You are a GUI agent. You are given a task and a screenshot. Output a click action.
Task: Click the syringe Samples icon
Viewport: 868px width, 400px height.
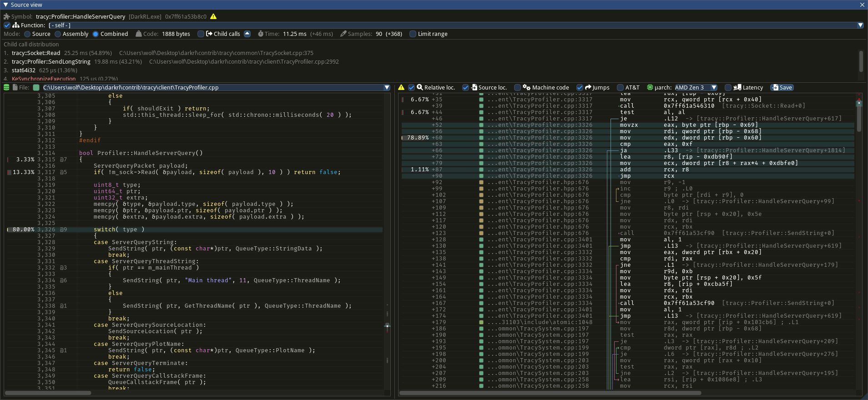tap(343, 34)
